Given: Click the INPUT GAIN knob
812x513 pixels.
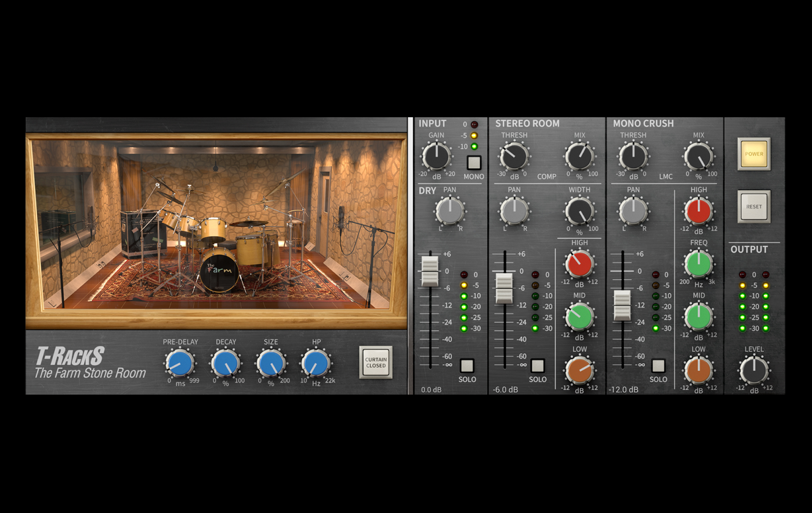Looking at the screenshot, I should point(436,156).
